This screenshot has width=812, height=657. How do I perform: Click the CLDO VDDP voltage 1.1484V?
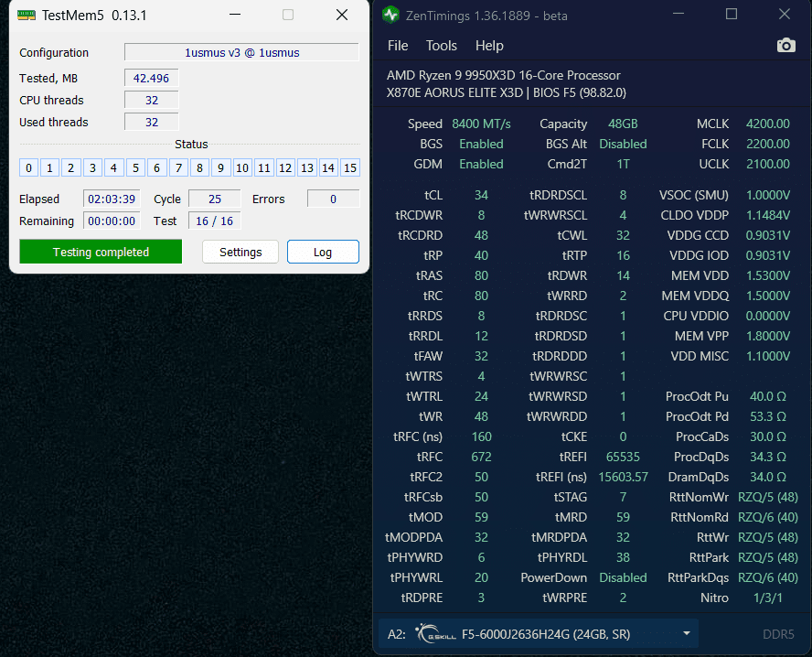point(768,215)
